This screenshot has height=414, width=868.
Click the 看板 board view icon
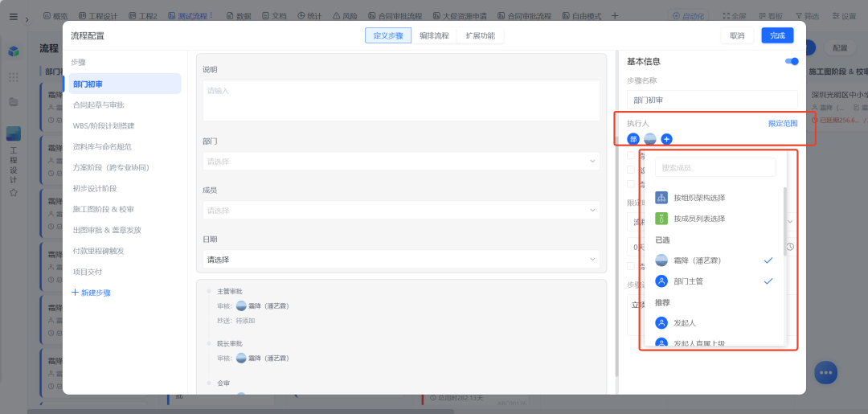(763, 16)
